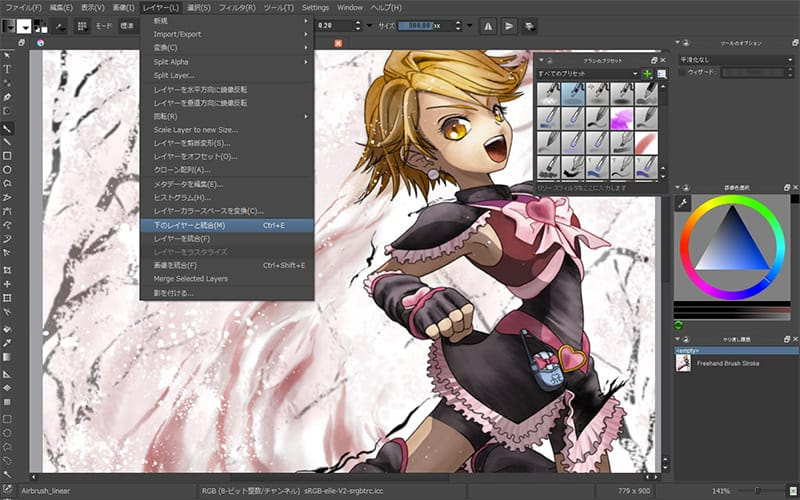Screen dimensions: 800x500
Task: Open the 平滑化なし smoothing dropdown
Action: pos(736,60)
